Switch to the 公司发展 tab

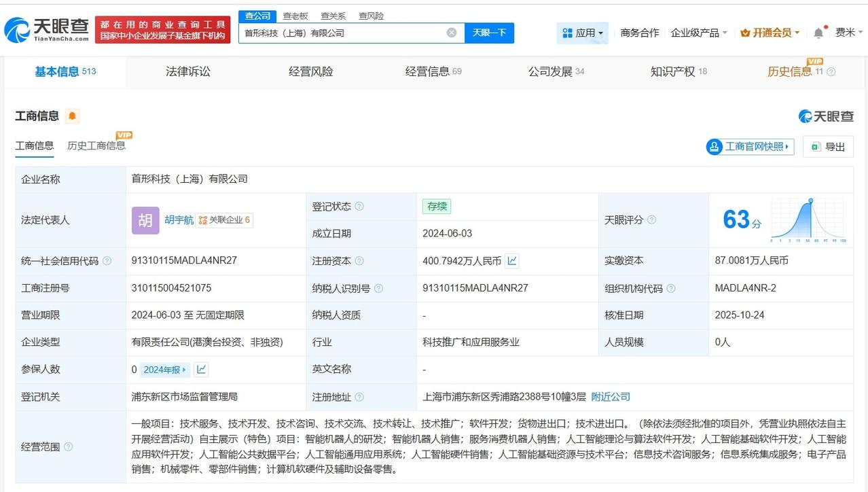click(556, 71)
